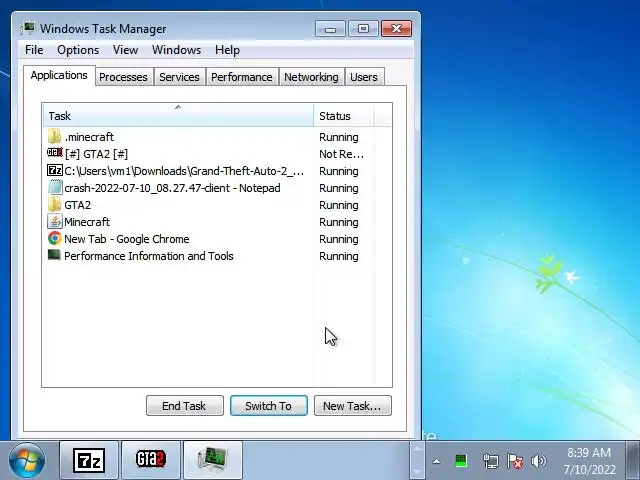640x480 pixels.
Task: Maximize the Task Manager window
Action: [363, 29]
